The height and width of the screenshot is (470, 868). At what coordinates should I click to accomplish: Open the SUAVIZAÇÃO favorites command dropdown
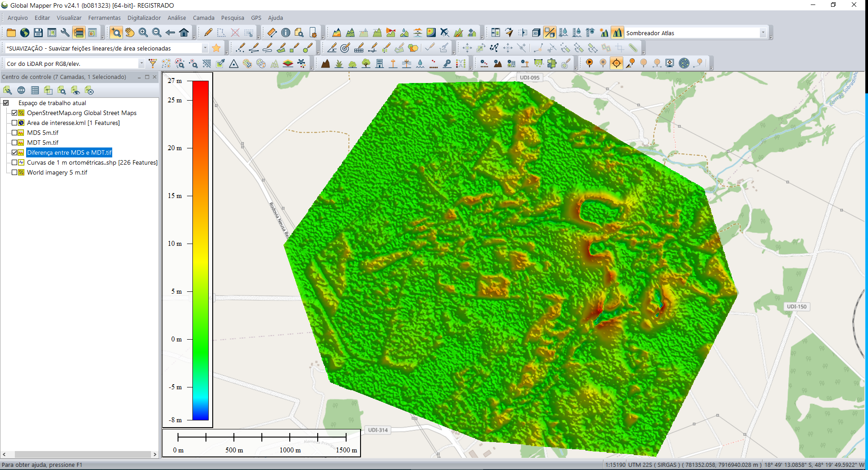(x=205, y=48)
